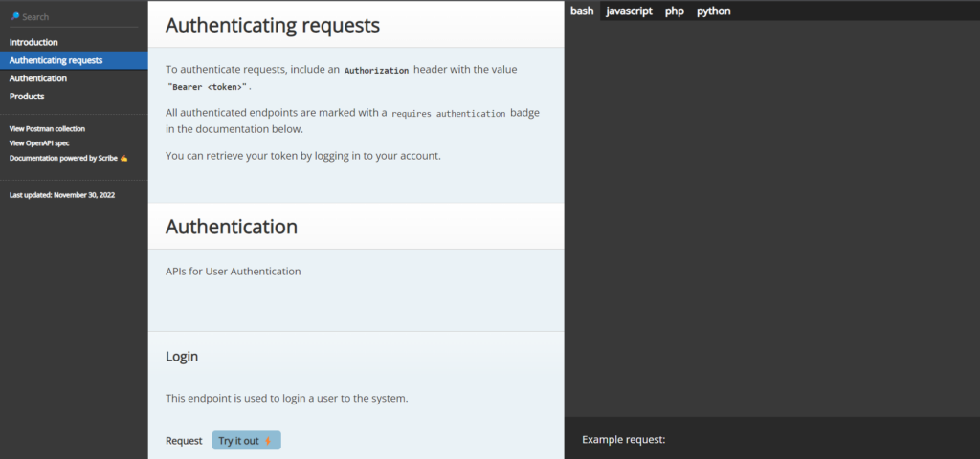Focus the Search input field
The image size is (980, 459).
pyautogui.click(x=74, y=17)
